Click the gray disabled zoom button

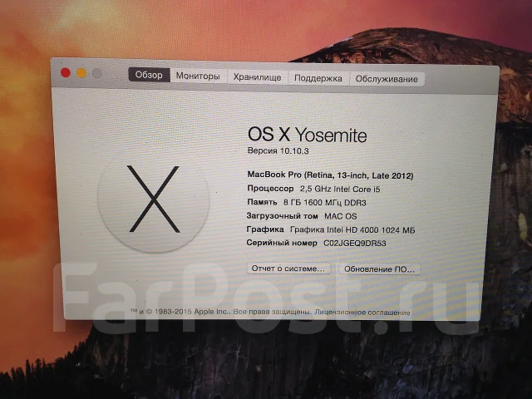(97, 73)
